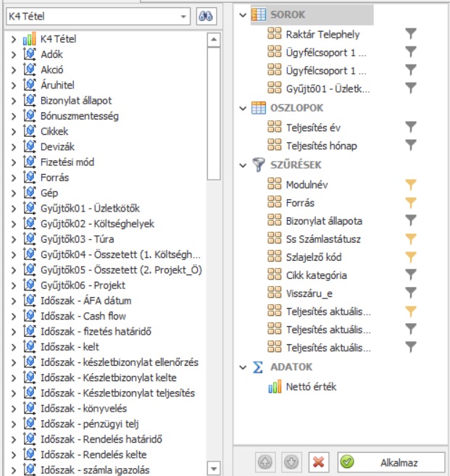Expand the Cikkek tree node
The width and height of the screenshot is (450, 476).
(14, 131)
